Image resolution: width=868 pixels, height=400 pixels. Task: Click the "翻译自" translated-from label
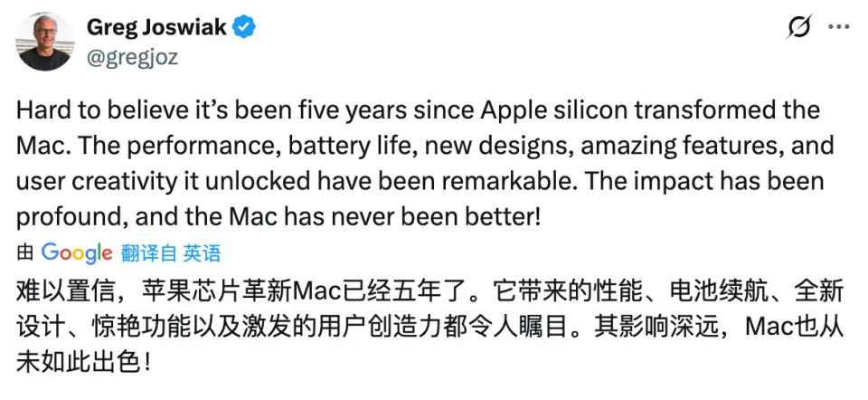point(148,253)
